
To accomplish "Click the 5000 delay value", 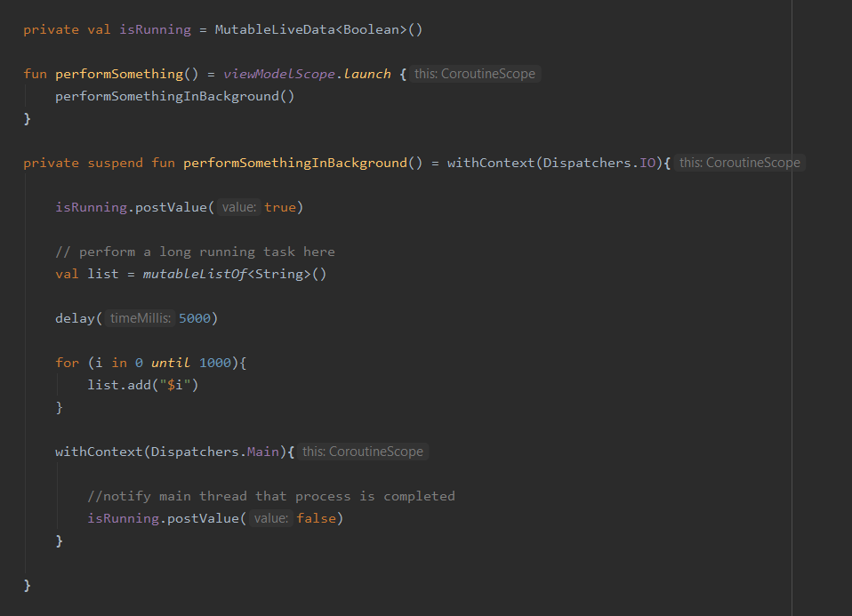I will tap(195, 318).
